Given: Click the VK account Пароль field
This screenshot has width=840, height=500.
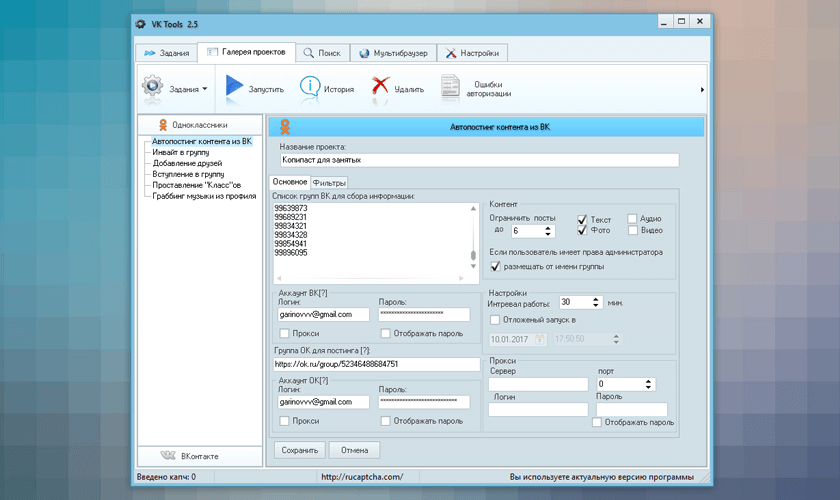Looking at the screenshot, I should (x=424, y=315).
